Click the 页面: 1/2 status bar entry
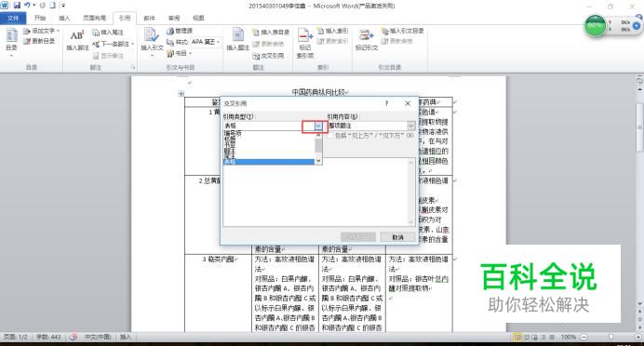 (16, 337)
